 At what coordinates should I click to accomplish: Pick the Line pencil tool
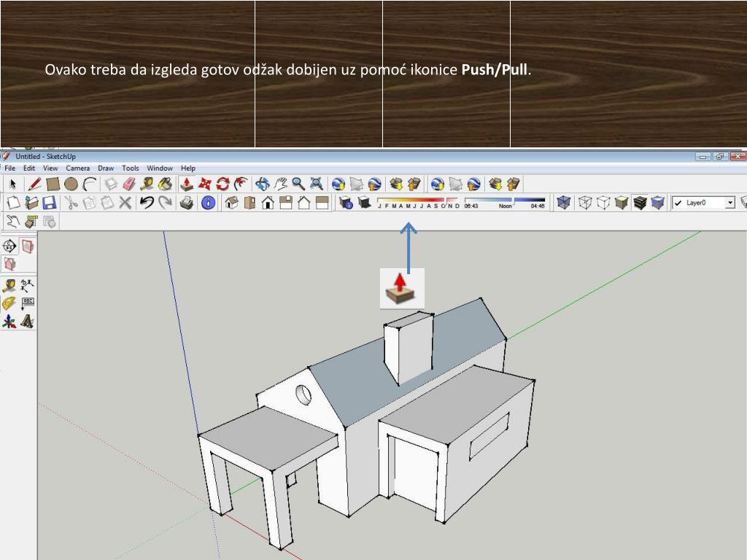(34, 184)
